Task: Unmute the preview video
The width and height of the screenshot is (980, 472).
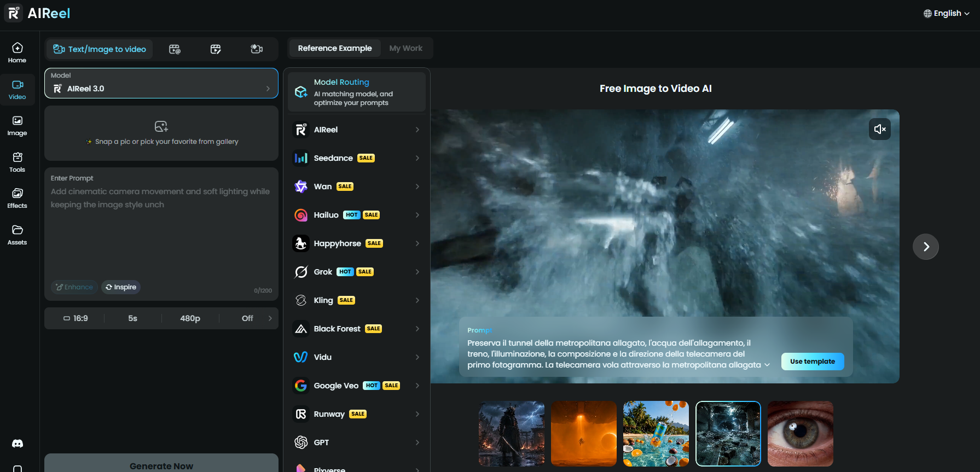Action: tap(880, 129)
